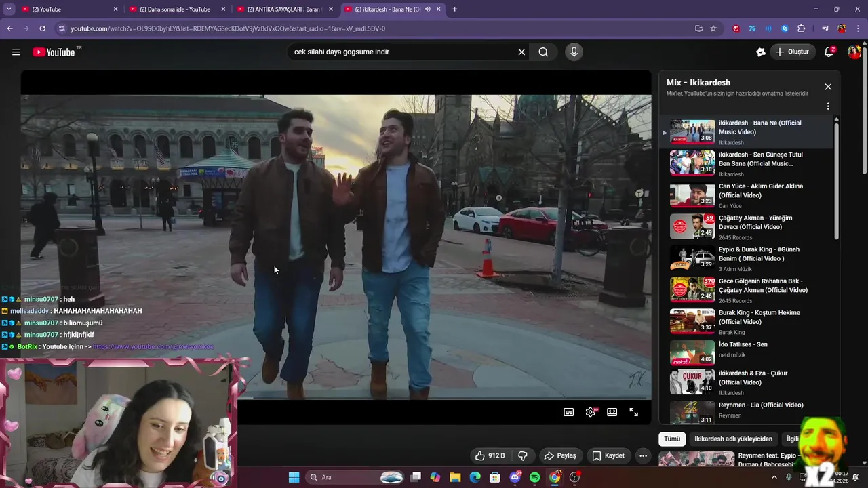Play Gece Gölgenin Rahatına Bak video
Viewport: 868px width, 488px height.
click(746, 290)
